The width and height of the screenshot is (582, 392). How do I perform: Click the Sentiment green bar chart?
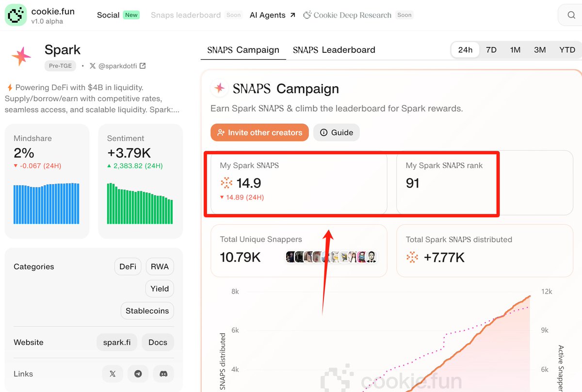coord(140,204)
